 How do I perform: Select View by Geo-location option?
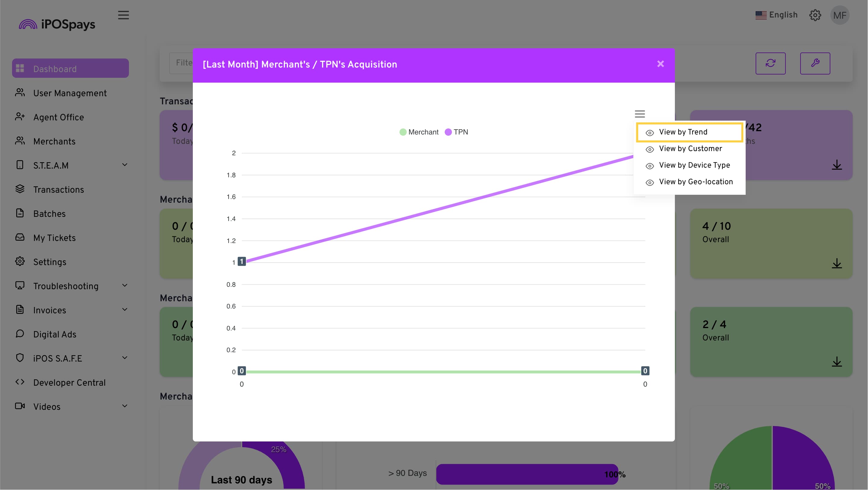pyautogui.click(x=690, y=182)
